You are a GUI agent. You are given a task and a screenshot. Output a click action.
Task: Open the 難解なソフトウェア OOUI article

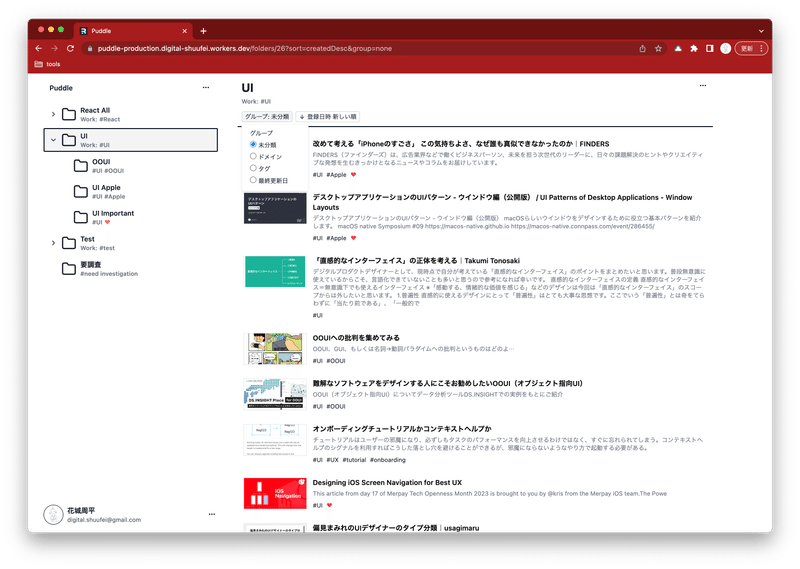[447, 384]
